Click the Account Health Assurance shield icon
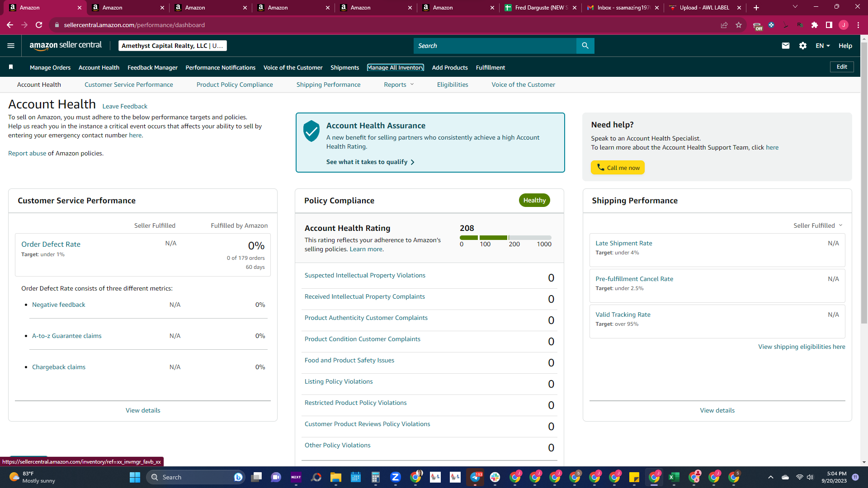This screenshot has height=488, width=868. pyautogui.click(x=311, y=131)
